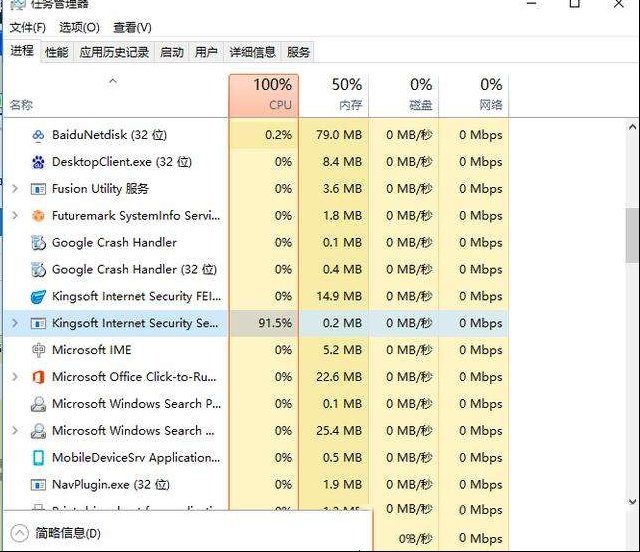Screen dimensions: 640x552
Task: Click the 79.0 MB memory value
Action: pyautogui.click(x=339, y=135)
